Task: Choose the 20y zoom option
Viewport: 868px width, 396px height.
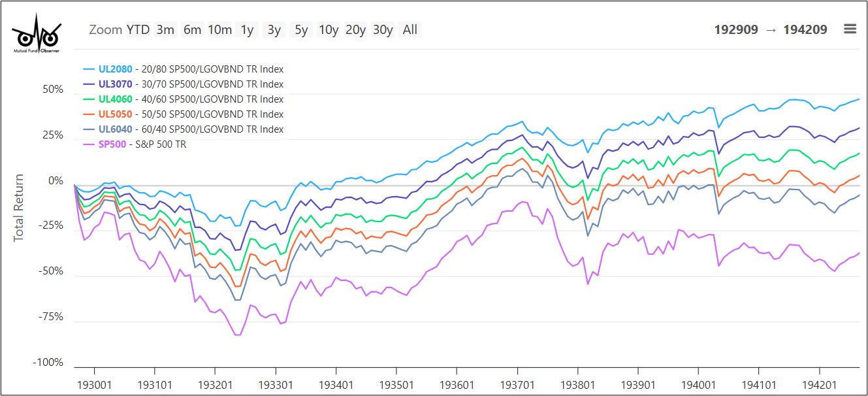Action: [x=355, y=29]
